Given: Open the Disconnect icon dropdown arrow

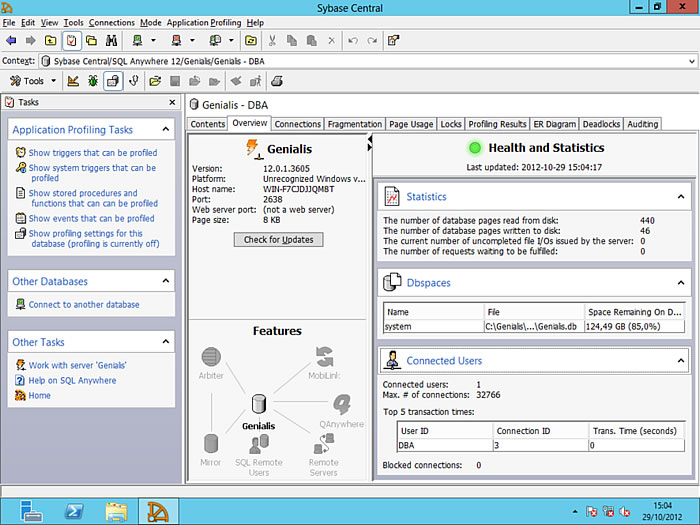Looking at the screenshot, I should [192, 41].
